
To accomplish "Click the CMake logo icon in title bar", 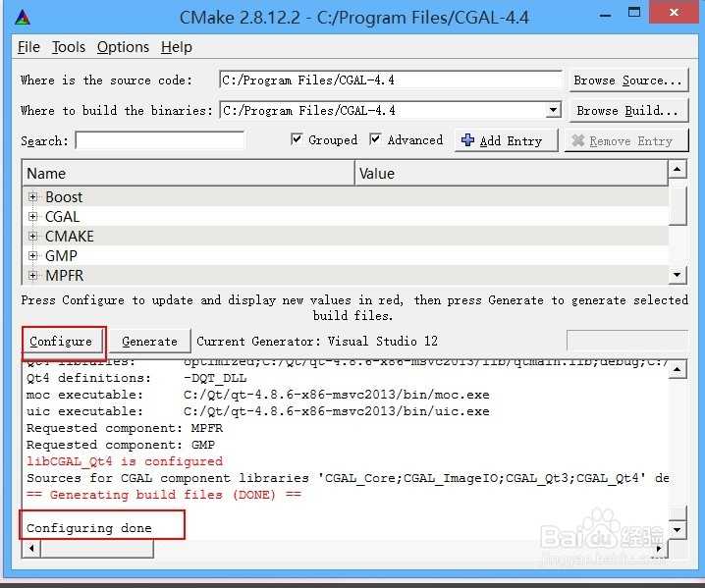I will [23, 18].
